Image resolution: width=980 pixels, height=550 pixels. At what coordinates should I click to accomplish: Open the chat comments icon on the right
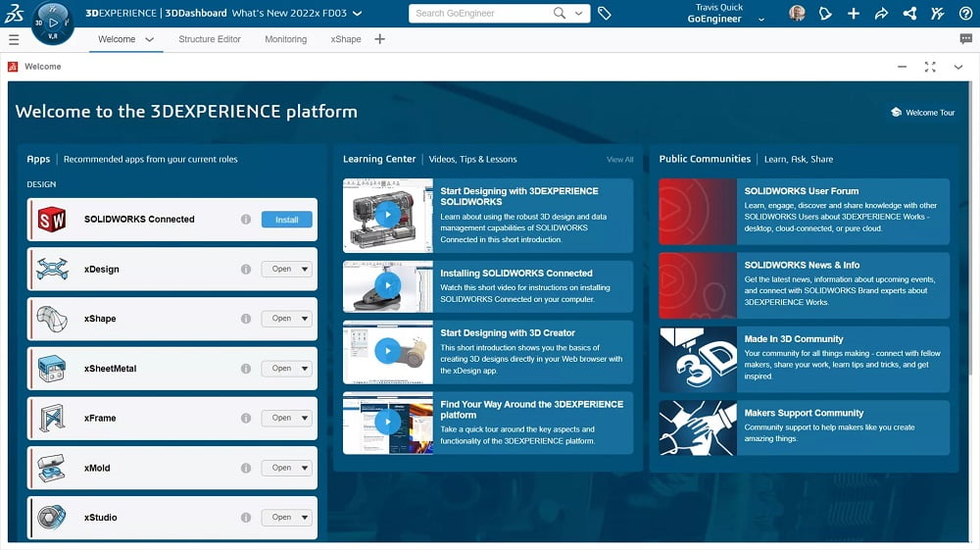click(x=965, y=39)
